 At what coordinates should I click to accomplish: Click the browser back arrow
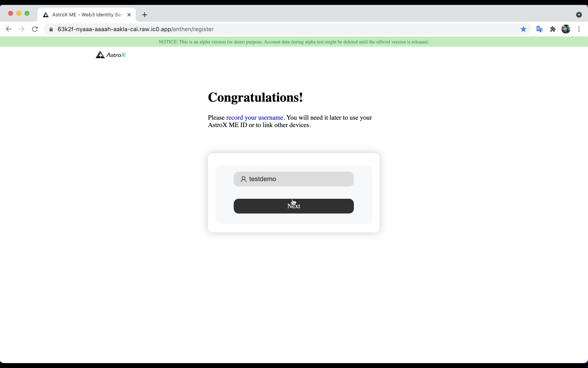(9, 29)
